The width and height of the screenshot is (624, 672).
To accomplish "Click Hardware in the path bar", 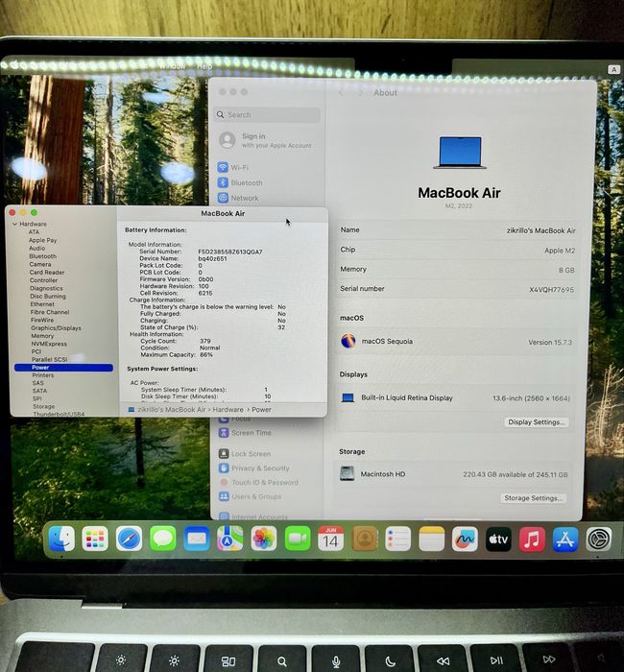I will pyautogui.click(x=228, y=410).
